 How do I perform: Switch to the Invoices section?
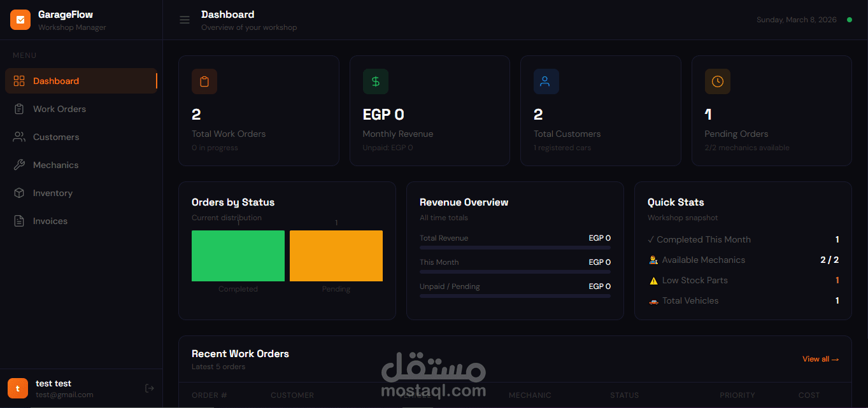(50, 221)
